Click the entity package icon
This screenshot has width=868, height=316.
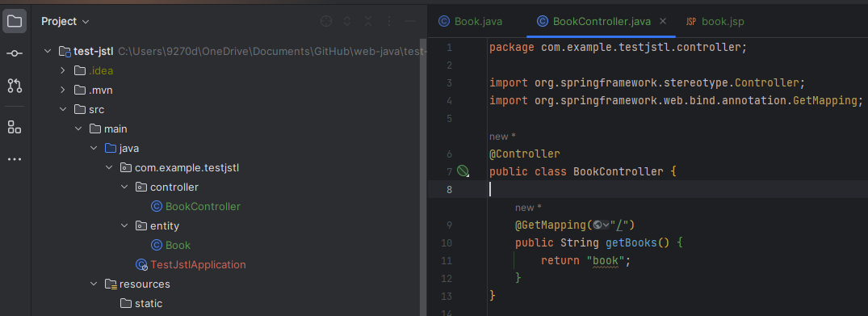coord(141,226)
